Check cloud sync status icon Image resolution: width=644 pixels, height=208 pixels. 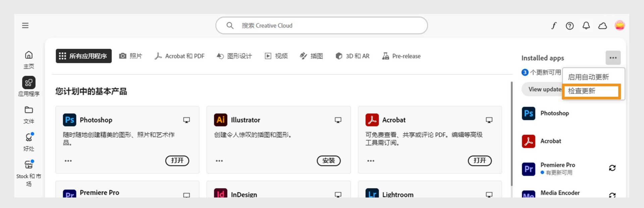[x=602, y=26]
